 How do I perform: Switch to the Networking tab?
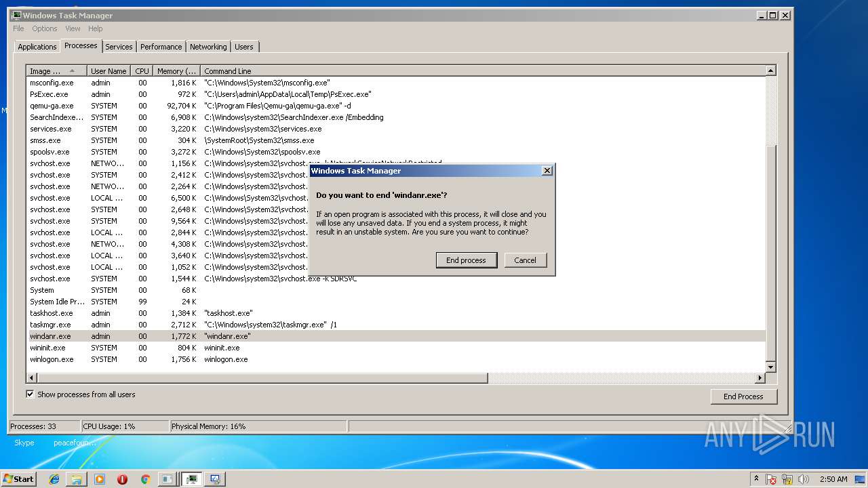click(x=208, y=47)
